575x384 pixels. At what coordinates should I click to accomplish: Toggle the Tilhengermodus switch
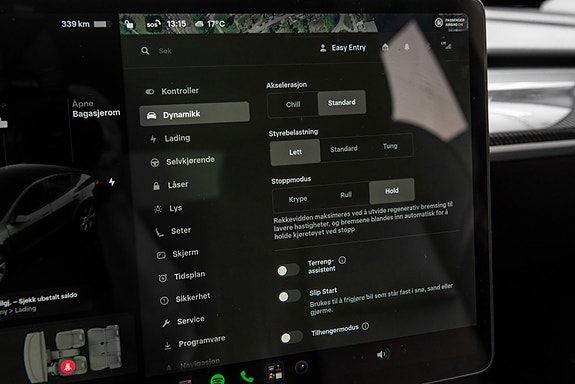pyautogui.click(x=292, y=337)
